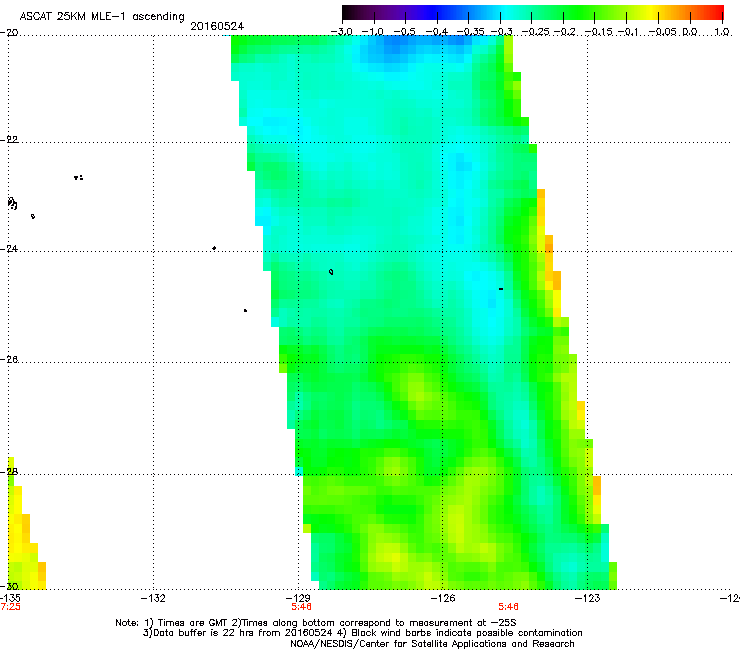Screen dimensions: 740x650
Task: Click the -123 longitude axis label
Action: 588,598
